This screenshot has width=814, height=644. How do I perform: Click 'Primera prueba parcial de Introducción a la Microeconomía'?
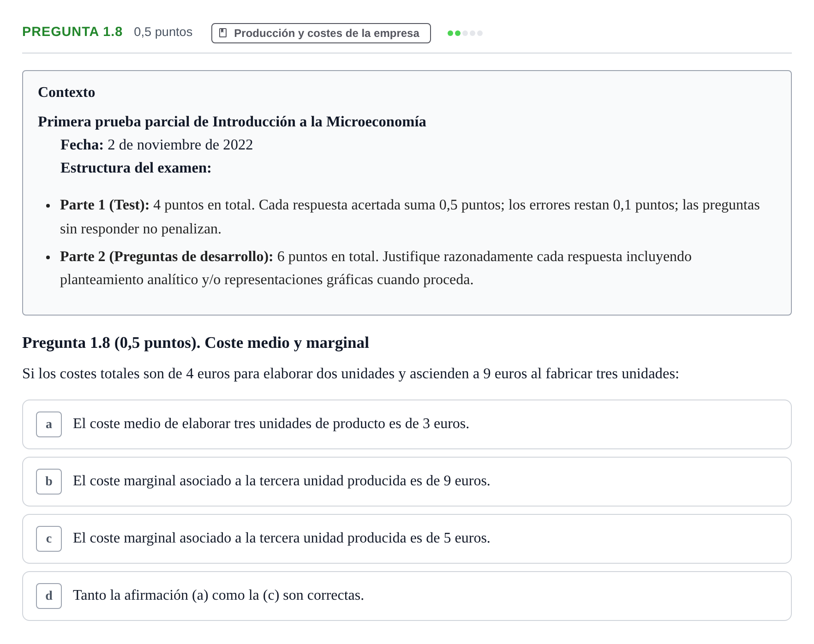click(232, 122)
